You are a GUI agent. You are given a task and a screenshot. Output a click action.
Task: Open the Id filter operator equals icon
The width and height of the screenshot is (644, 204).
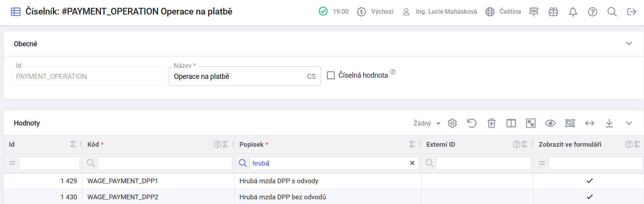coord(12,163)
